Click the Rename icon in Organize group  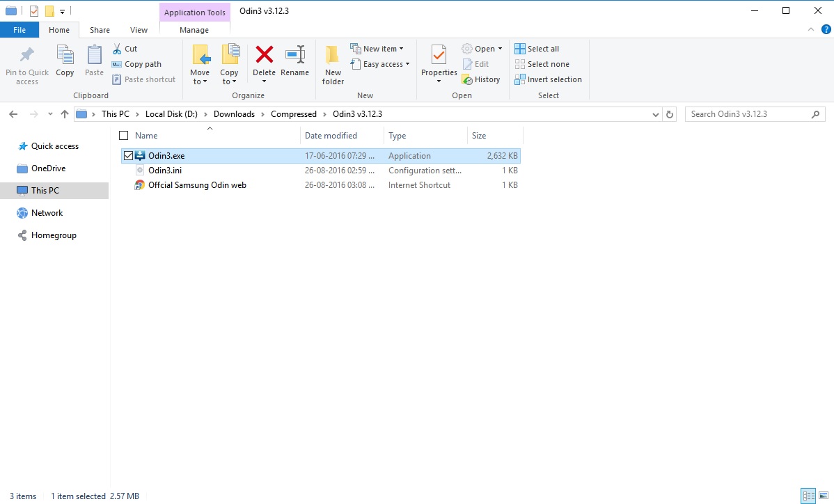tap(294, 54)
